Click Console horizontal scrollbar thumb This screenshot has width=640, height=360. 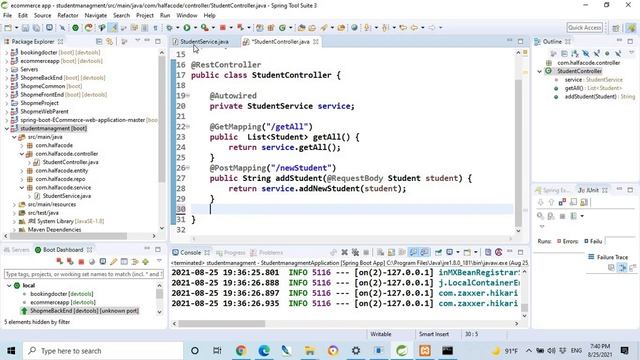[222, 324]
